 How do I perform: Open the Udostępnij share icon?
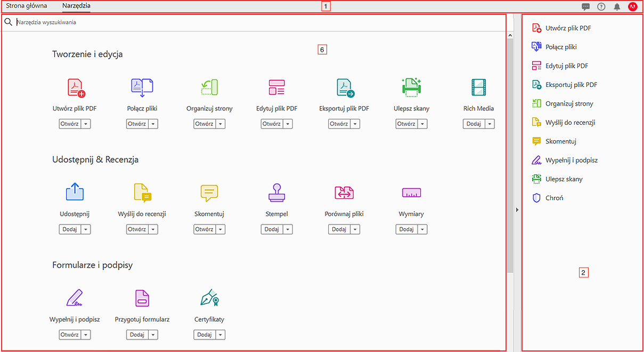(x=75, y=192)
